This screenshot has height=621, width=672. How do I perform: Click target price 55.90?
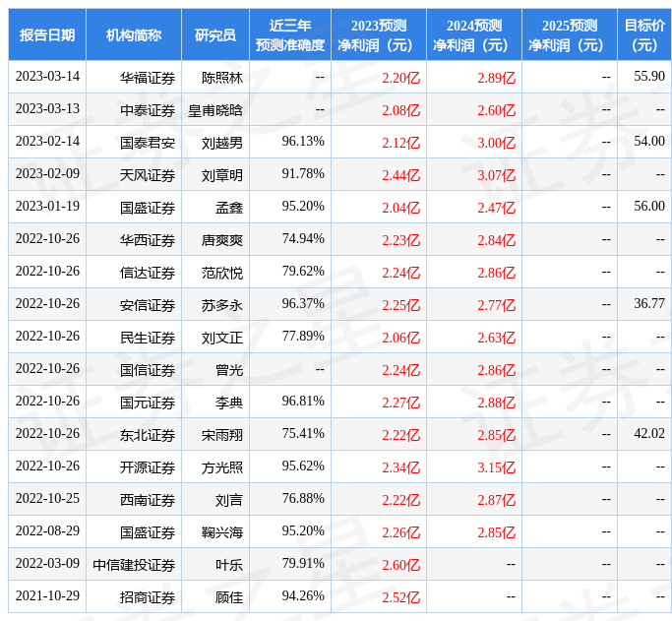coord(649,77)
